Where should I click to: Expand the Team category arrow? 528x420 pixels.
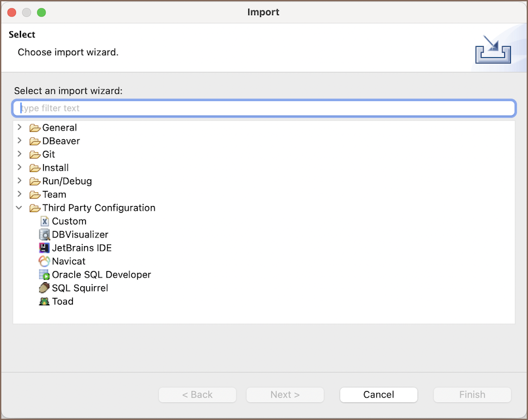pos(20,194)
